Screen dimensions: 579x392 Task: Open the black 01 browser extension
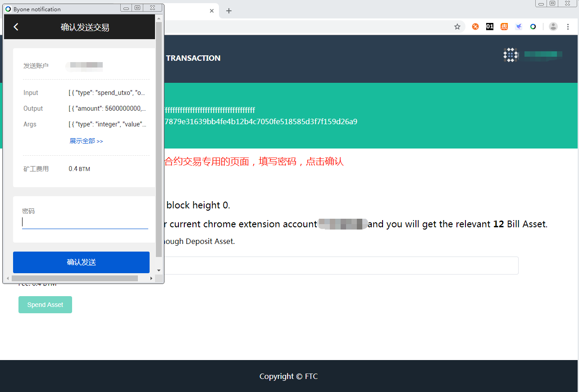[490, 27]
